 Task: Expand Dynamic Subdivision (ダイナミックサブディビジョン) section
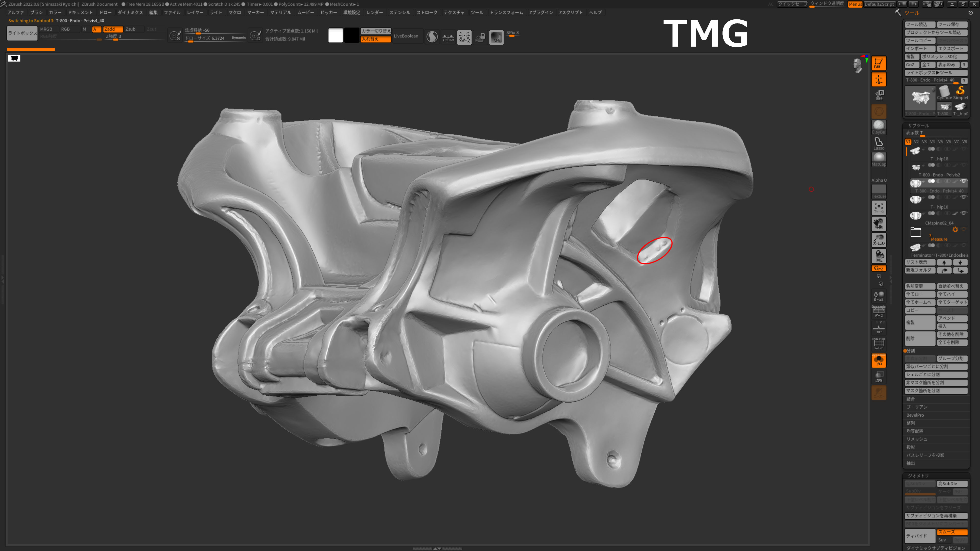pos(936,548)
